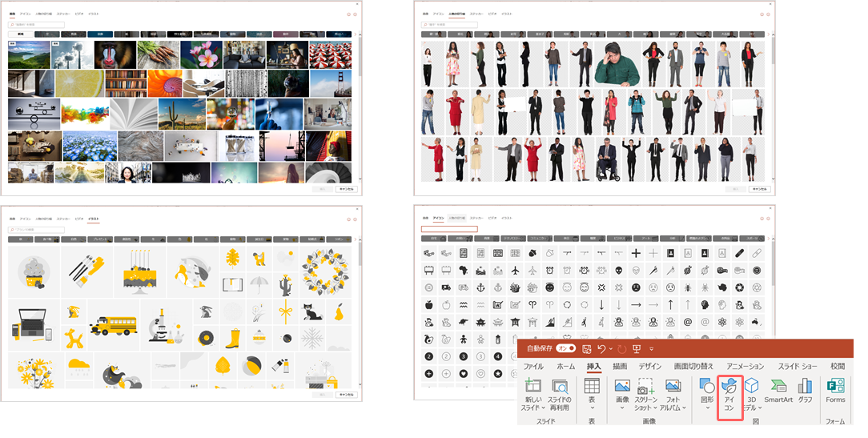Choose the filled acorn icon
The height and width of the screenshot is (438, 868).
point(532,253)
